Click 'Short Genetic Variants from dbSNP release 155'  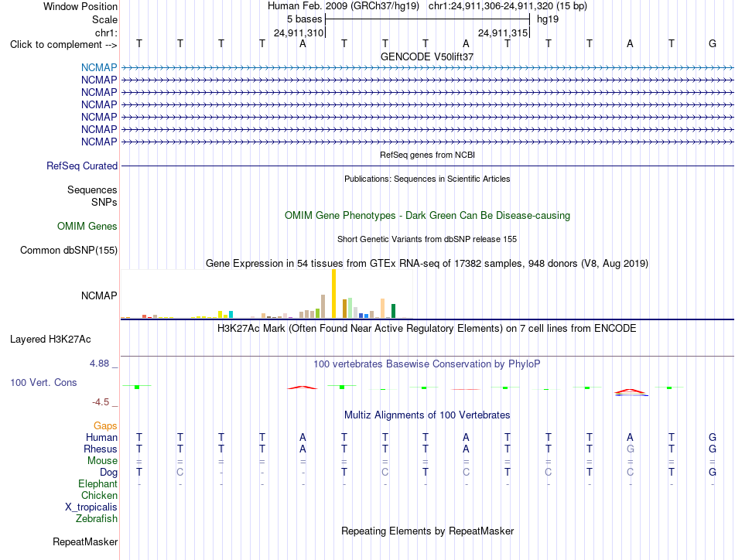427,239
